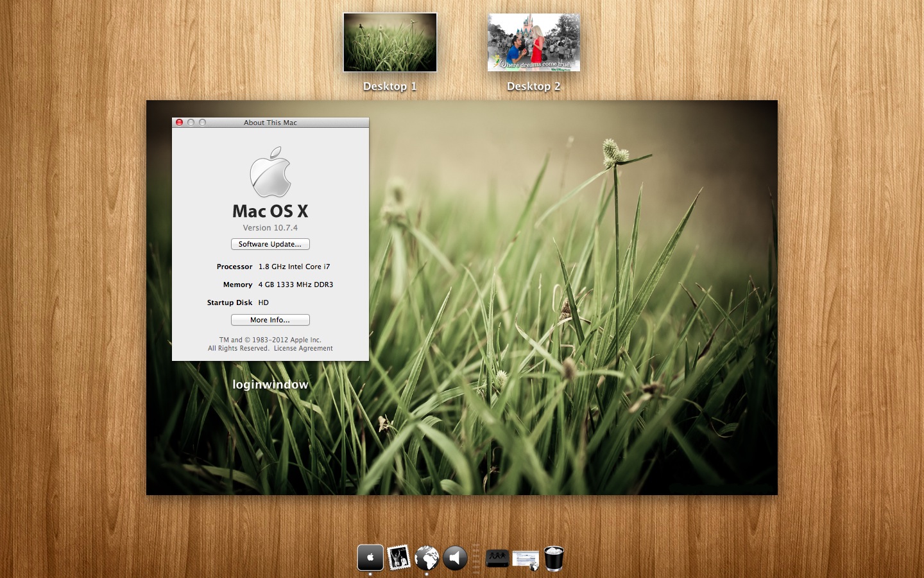Image resolution: width=924 pixels, height=578 pixels.
Task: Click the HD startup disk value
Action: [264, 302]
